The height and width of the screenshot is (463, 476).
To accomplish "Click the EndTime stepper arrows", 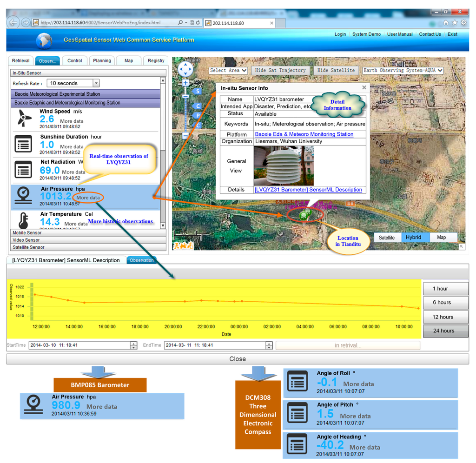I will point(269,345).
